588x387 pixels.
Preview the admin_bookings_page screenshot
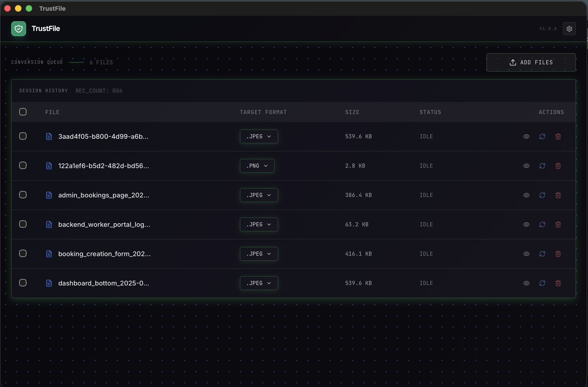[x=526, y=195]
